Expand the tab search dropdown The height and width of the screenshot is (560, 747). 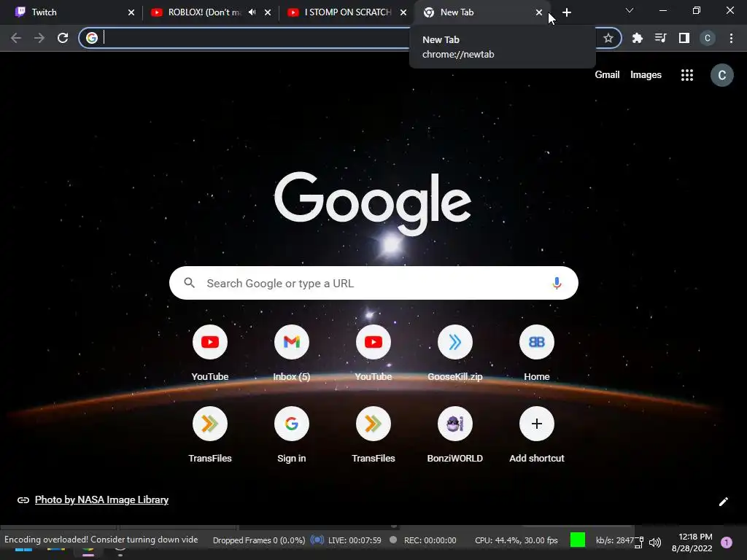pos(630,10)
